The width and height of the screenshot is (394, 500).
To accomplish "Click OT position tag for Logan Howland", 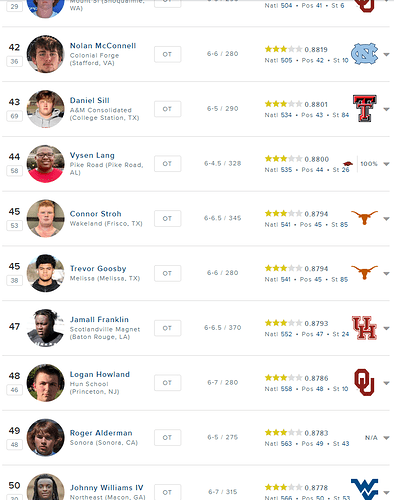I will (x=167, y=383).
